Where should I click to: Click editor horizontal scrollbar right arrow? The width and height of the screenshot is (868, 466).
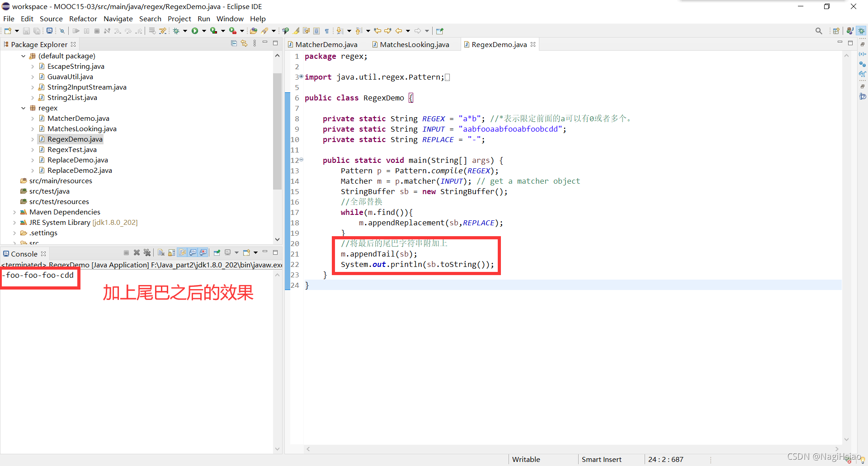click(x=837, y=449)
